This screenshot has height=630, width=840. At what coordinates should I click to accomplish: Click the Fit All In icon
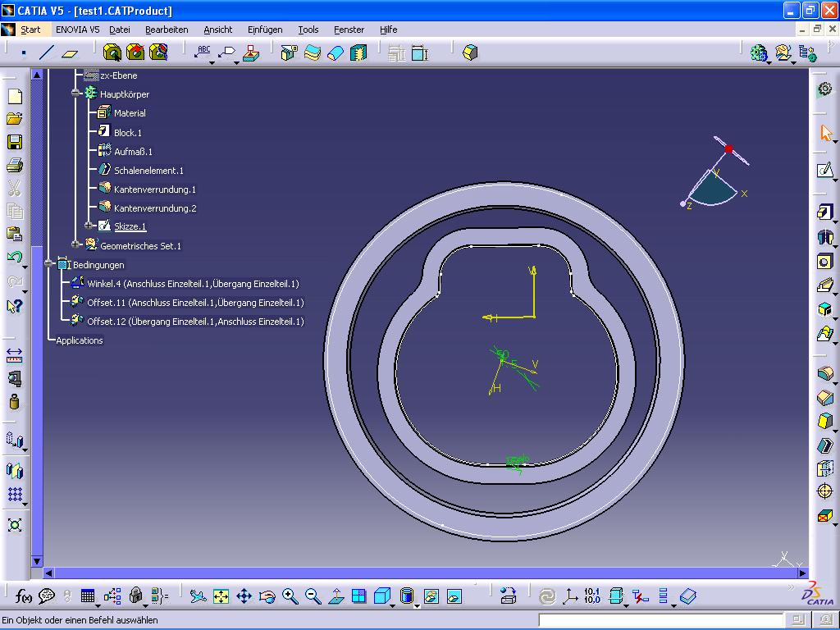tap(221, 596)
